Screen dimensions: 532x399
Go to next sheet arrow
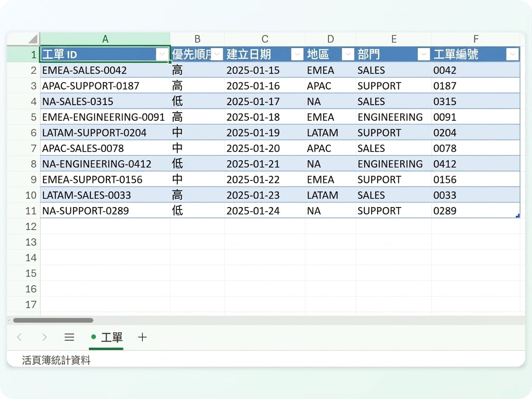45,337
